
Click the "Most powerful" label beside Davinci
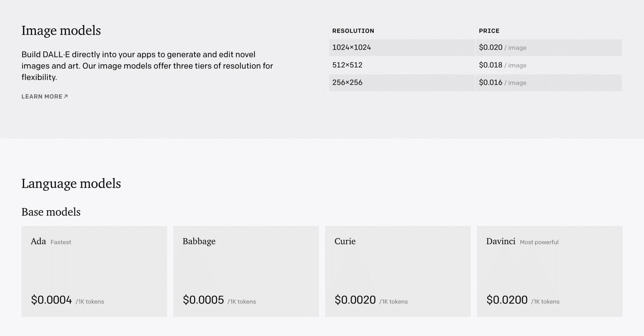pos(539,242)
